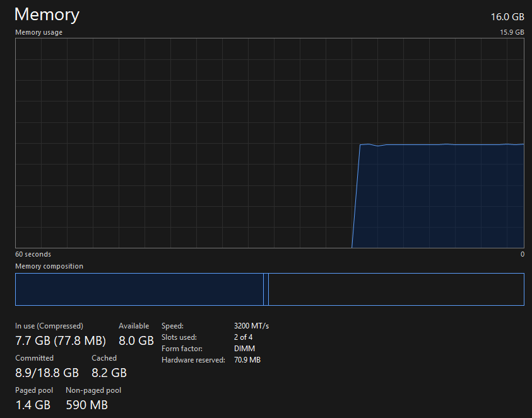Click the Slots used: label
This screenshot has height=418, width=532.
[x=179, y=337]
